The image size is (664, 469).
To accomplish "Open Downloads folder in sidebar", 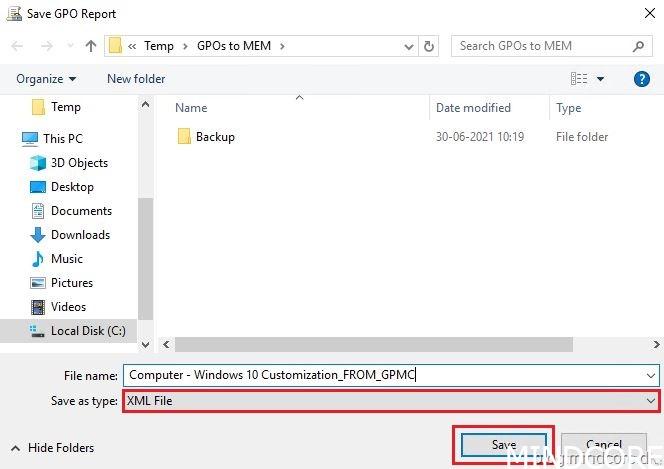I will point(80,235).
